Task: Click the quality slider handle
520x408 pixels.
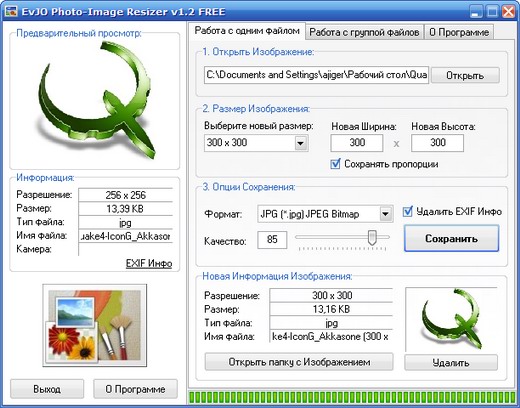Action: coord(372,237)
